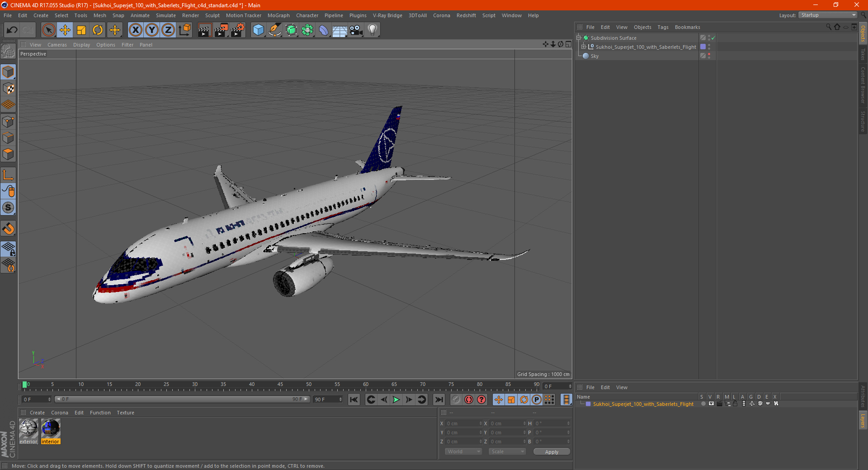
Task: Switch to Edges mode
Action: [x=8, y=138]
